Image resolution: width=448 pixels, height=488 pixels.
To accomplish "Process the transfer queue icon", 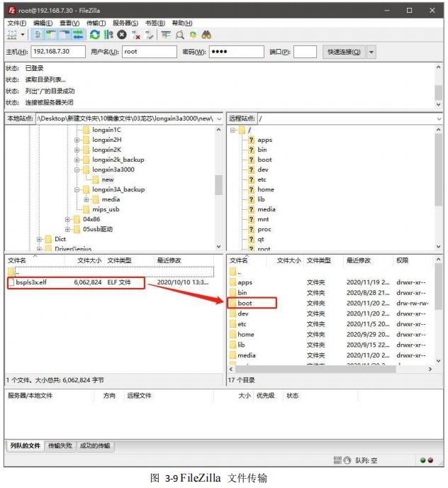I will coord(108,35).
